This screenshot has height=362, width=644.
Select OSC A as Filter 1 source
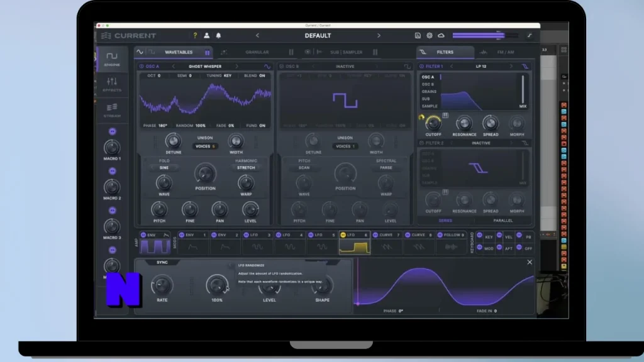tap(428, 77)
